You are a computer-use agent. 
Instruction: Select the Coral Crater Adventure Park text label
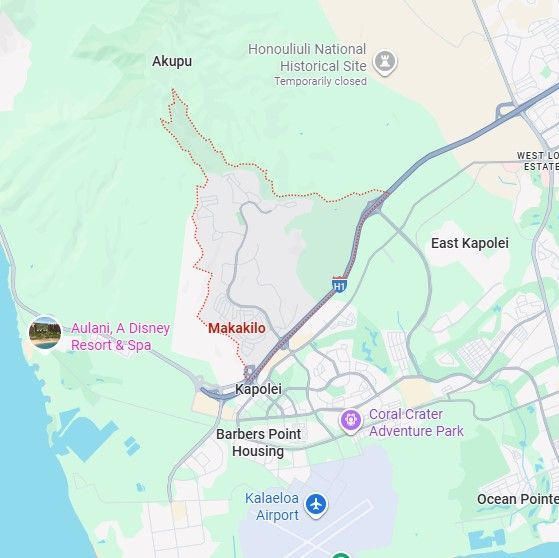click(416, 423)
